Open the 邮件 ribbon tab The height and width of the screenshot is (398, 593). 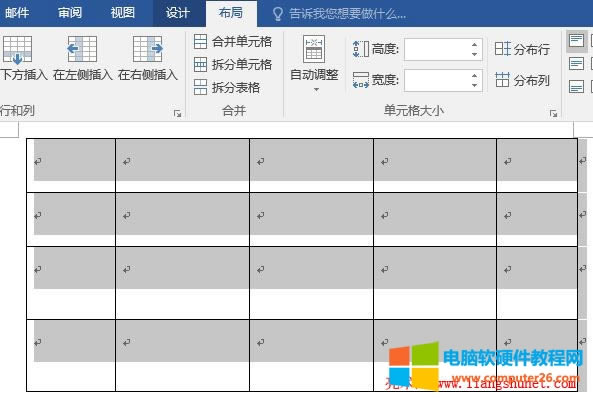click(17, 13)
